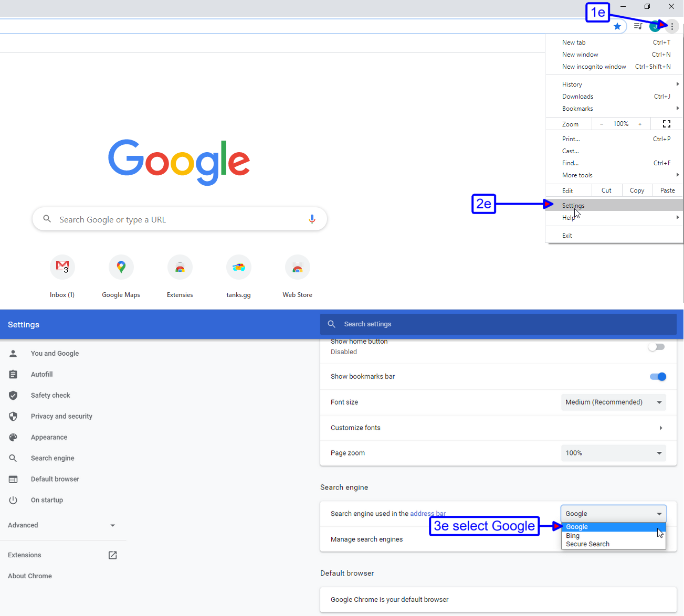Image resolution: width=684 pixels, height=616 pixels.
Task: Click Copy in the Edit row
Action: [x=637, y=190]
